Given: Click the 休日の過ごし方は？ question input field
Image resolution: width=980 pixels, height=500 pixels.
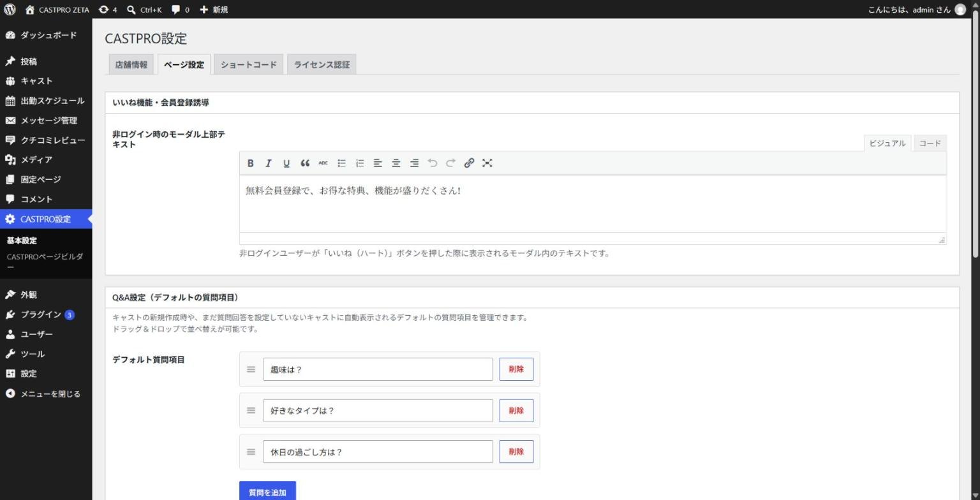Looking at the screenshot, I should coord(378,452).
